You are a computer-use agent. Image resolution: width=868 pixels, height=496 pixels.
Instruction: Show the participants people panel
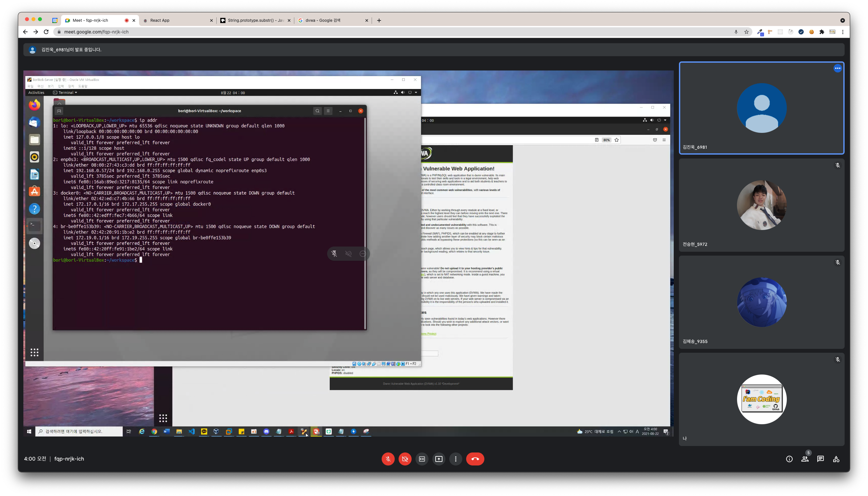pyautogui.click(x=805, y=459)
